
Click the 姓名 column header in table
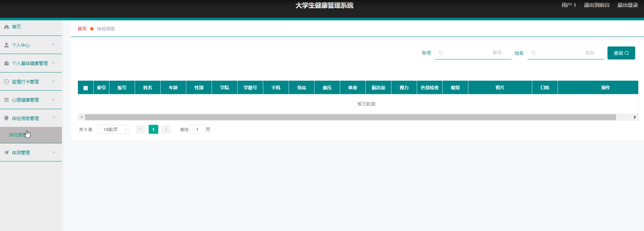[x=148, y=88]
